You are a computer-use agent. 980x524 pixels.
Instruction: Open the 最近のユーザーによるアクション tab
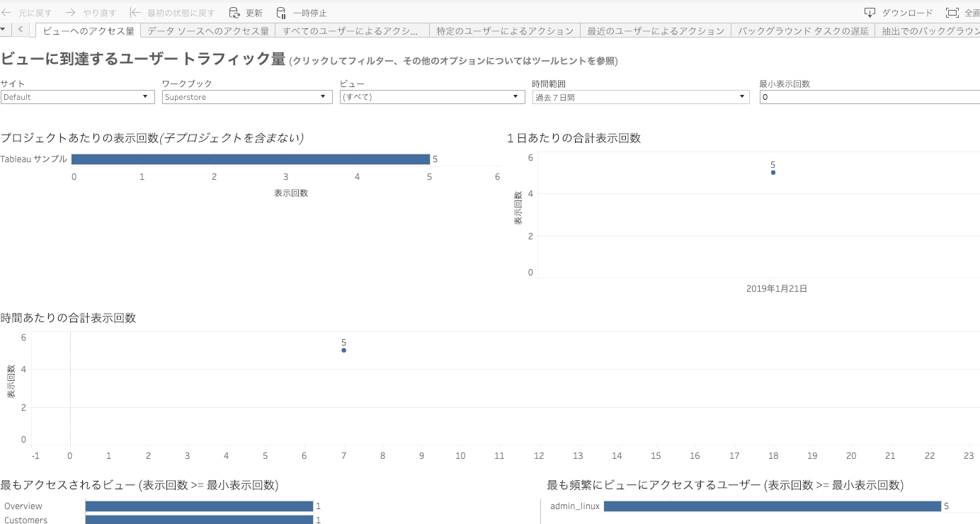click(x=656, y=30)
